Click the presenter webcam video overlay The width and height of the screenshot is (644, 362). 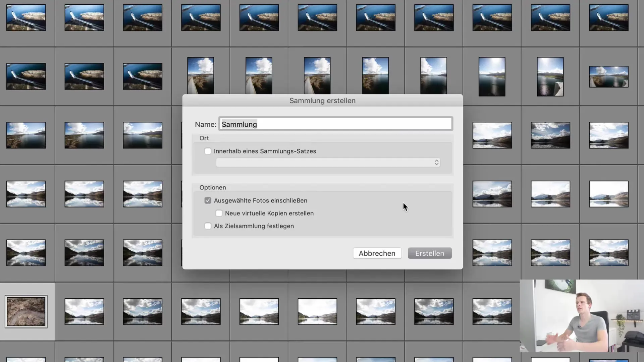click(x=582, y=316)
